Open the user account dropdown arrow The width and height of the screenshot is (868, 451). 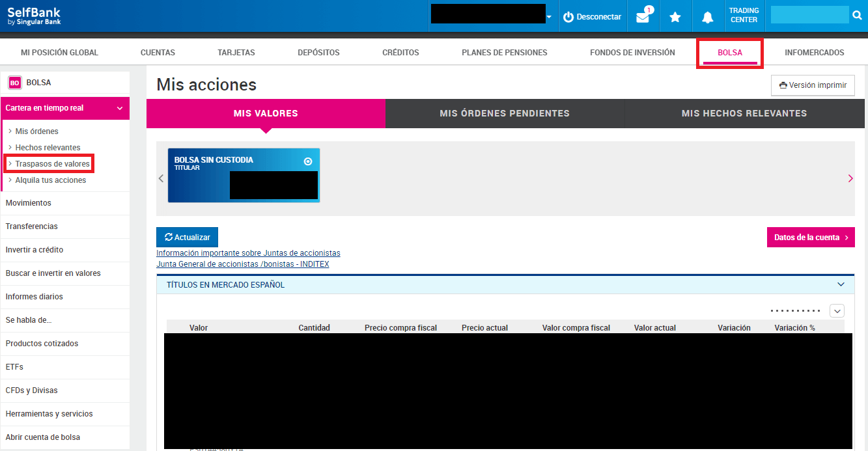pyautogui.click(x=550, y=17)
